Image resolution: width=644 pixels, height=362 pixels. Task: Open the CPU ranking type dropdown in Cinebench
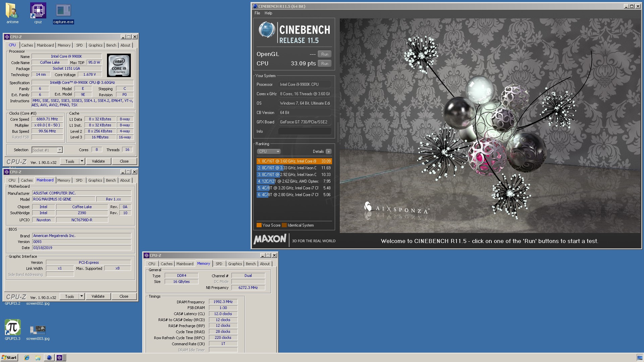coord(269,152)
